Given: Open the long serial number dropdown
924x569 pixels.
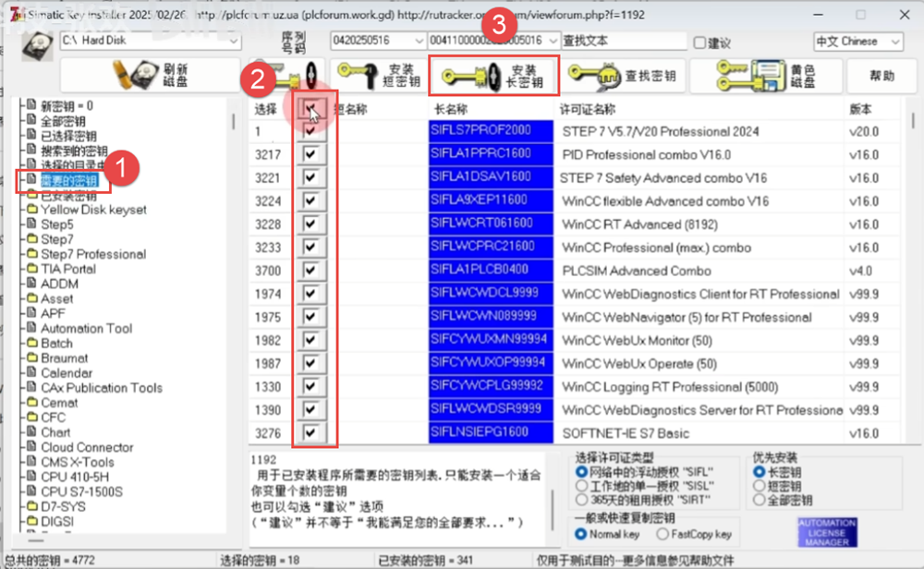Looking at the screenshot, I should tap(553, 41).
